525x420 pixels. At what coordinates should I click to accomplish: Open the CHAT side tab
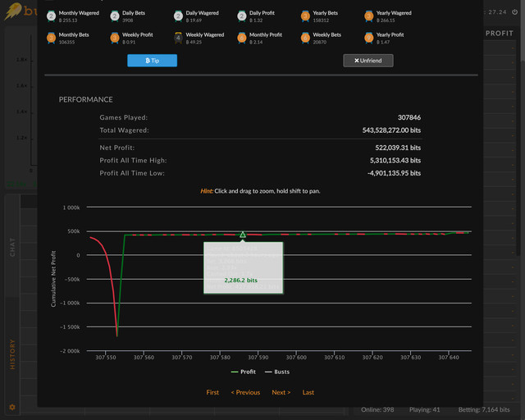12,247
